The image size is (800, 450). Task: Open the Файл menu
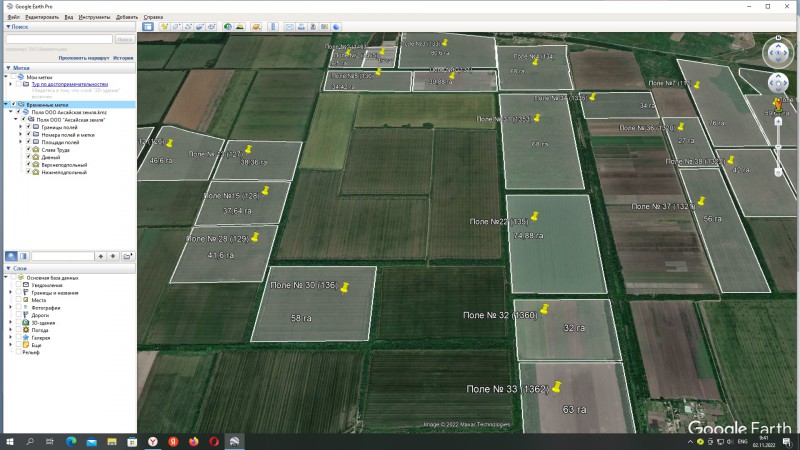(14, 17)
